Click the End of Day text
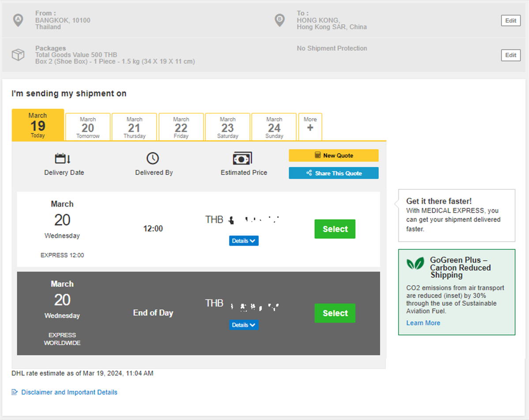Viewport: 529px width, 420px height. 153,313
